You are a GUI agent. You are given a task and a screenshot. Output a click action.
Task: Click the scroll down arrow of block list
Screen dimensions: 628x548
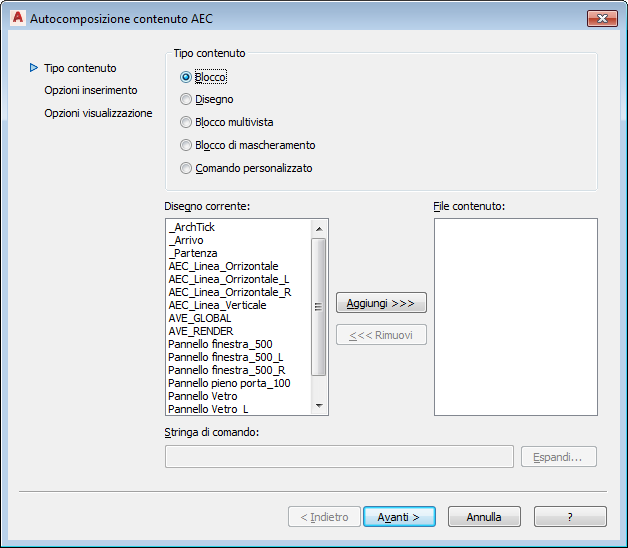319,406
